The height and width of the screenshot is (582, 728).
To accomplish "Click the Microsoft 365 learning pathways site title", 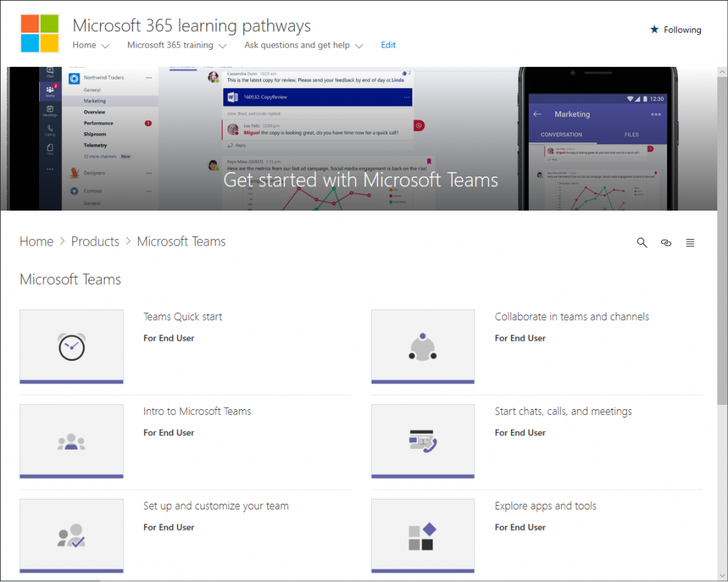I will pyautogui.click(x=192, y=26).
